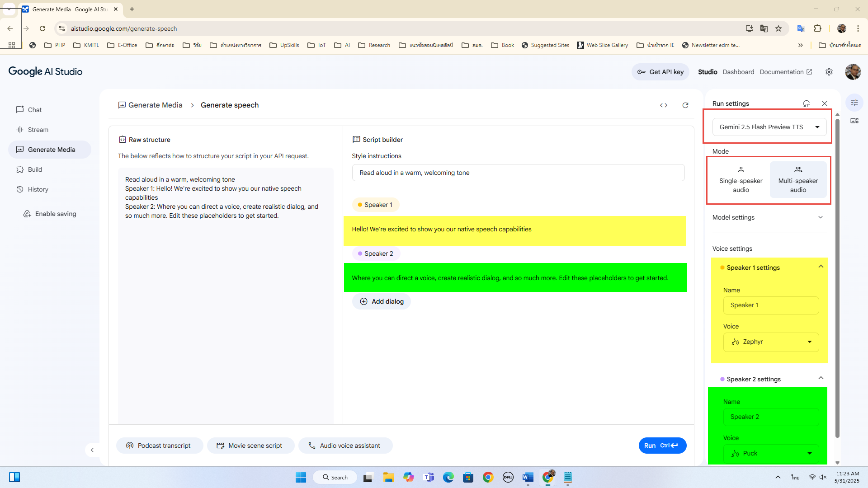This screenshot has height=488, width=868.
Task: Reload the page with browser refresh
Action: [42, 28]
